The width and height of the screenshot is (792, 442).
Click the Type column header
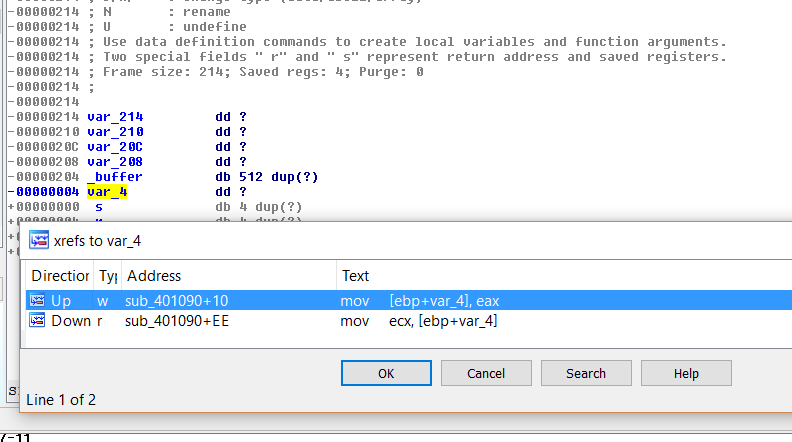(106, 276)
